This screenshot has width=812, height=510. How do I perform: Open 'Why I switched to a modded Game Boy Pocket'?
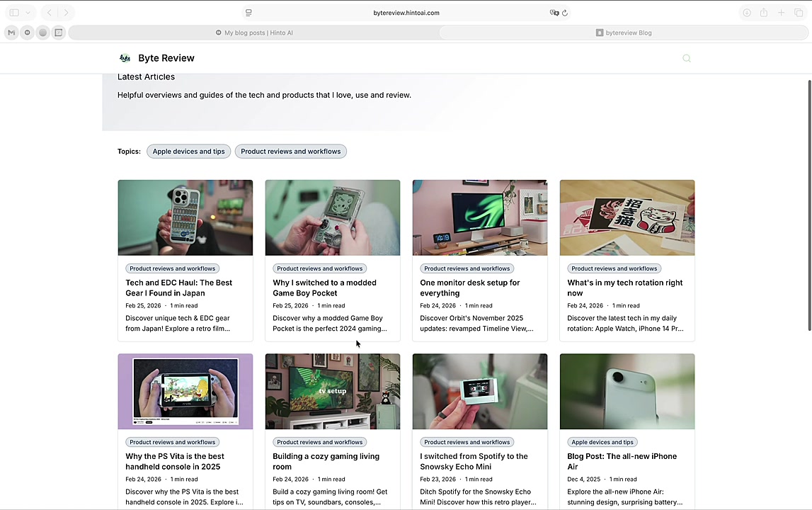tap(324, 288)
